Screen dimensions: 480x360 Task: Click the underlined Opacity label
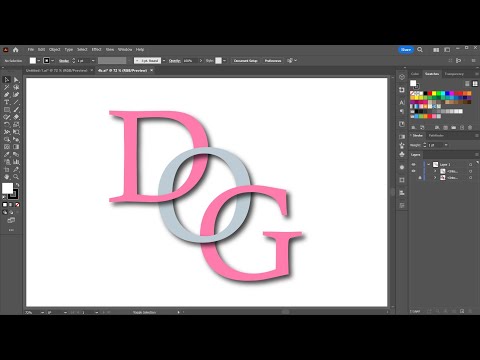174,61
